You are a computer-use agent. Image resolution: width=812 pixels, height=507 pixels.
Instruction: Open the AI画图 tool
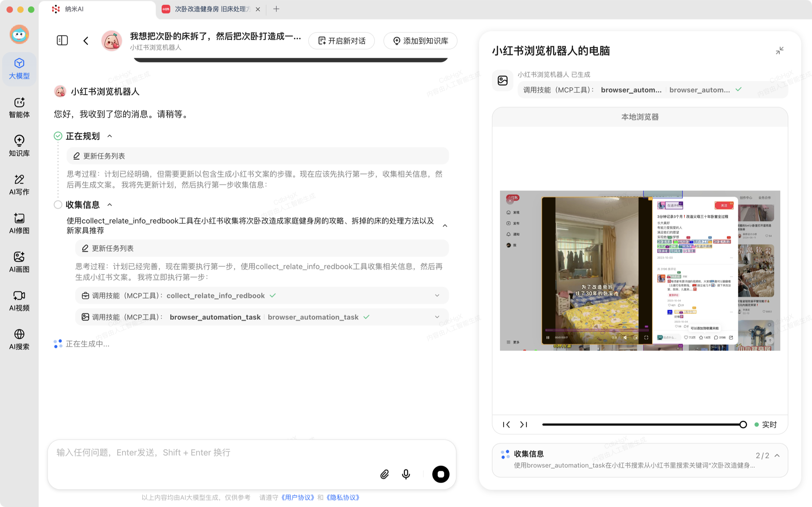click(x=19, y=262)
